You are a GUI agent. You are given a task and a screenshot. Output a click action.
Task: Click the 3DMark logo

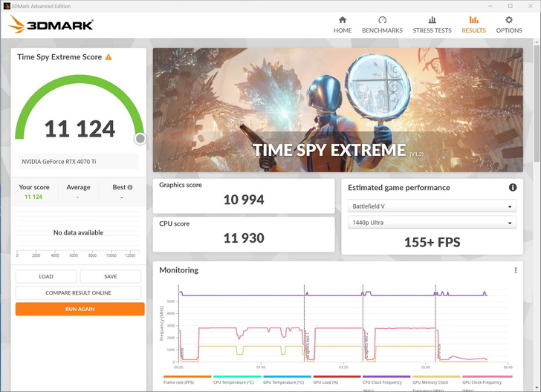51,24
